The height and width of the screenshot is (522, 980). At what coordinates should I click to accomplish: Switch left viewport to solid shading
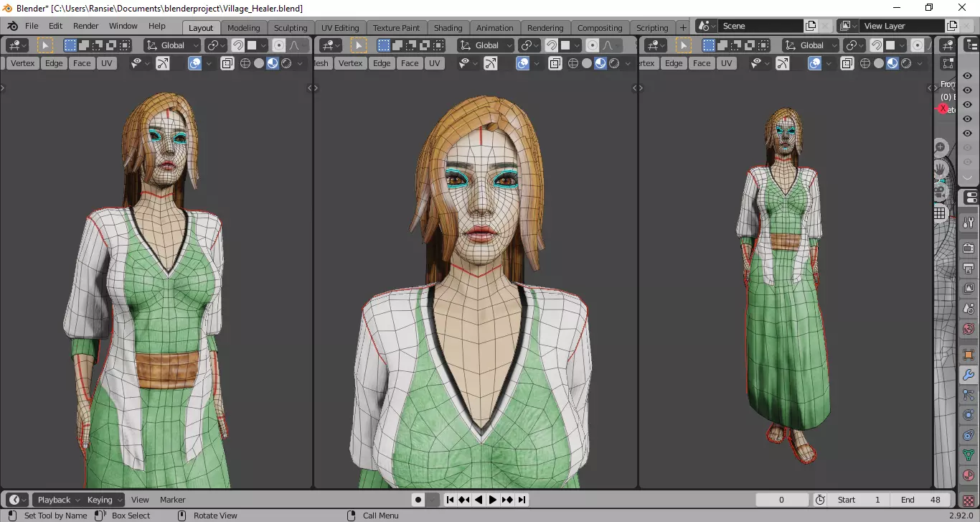tap(259, 63)
